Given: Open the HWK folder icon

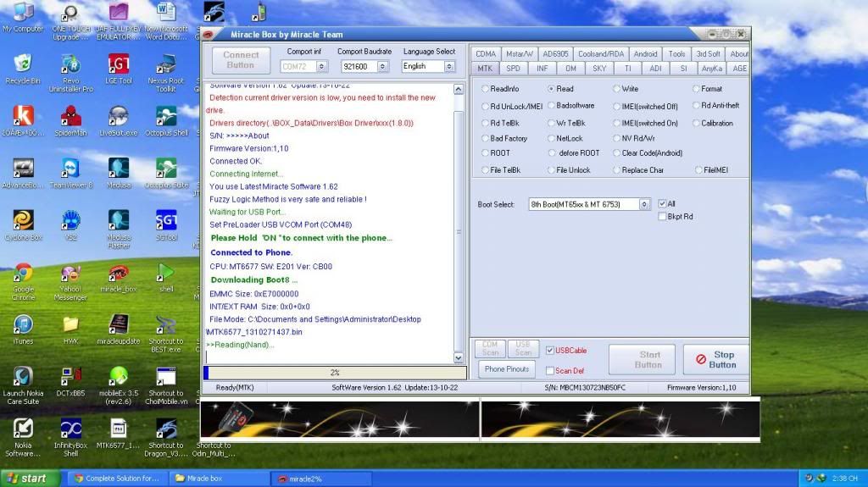Looking at the screenshot, I should click(x=70, y=329).
